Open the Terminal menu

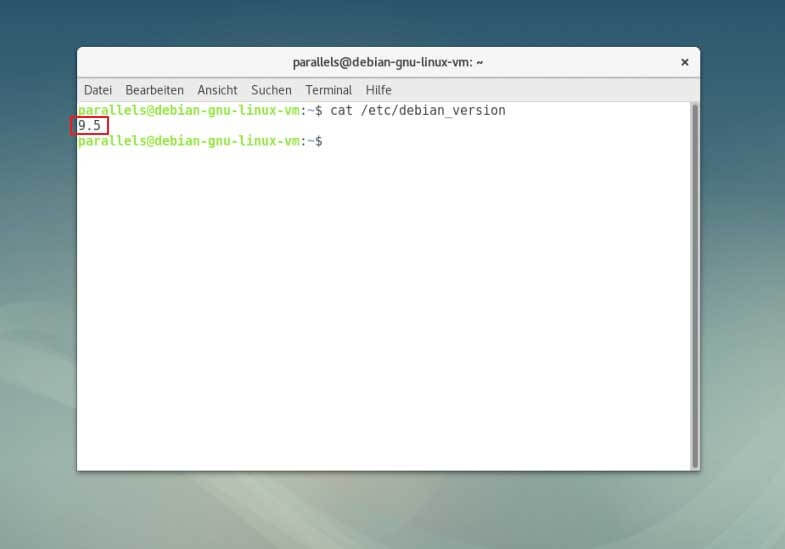328,90
